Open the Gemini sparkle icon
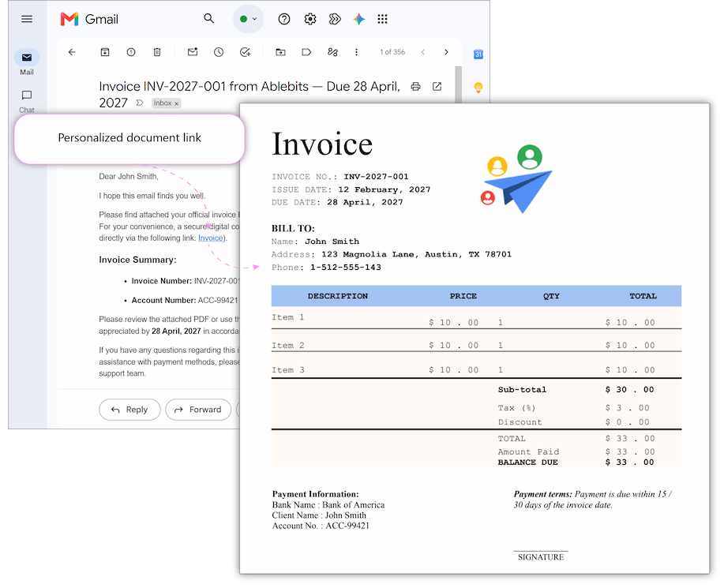The height and width of the screenshot is (588, 724). [x=358, y=19]
